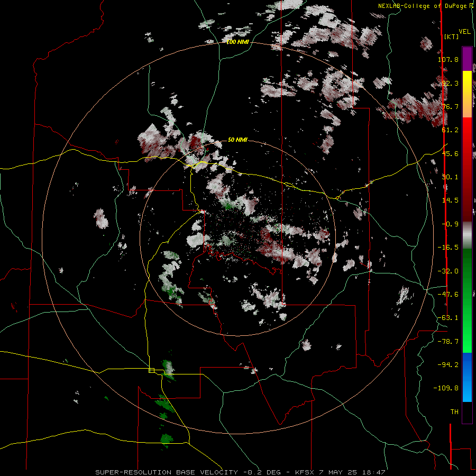Select the 30.1 velocity scale value
This screenshot has height=476, width=476.
(x=450, y=177)
